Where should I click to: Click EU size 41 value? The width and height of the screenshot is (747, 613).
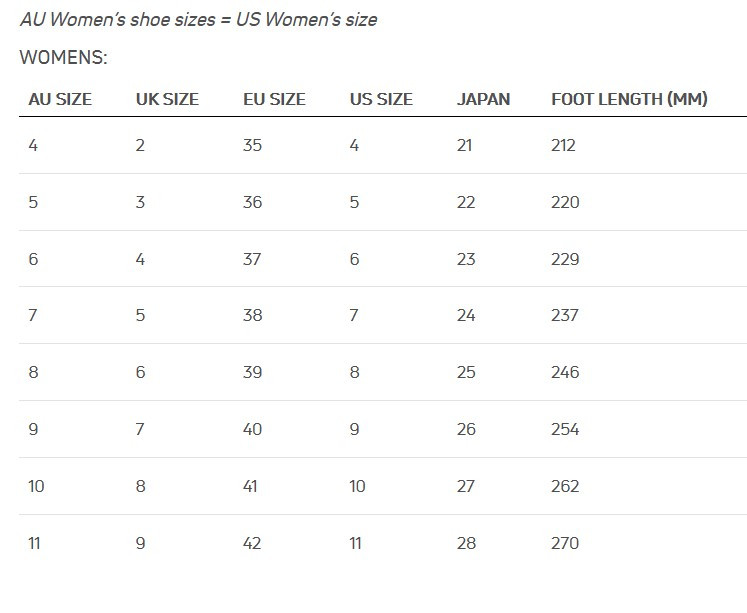tap(250, 486)
